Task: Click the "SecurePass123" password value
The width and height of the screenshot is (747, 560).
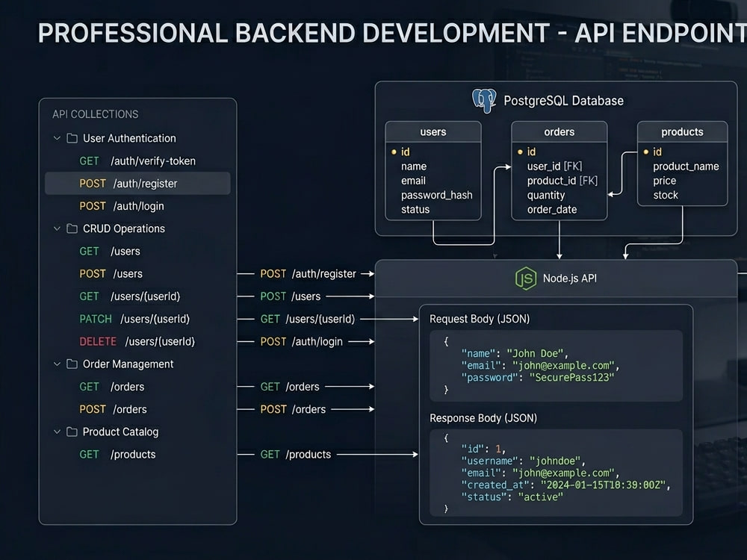Action: click(x=571, y=378)
